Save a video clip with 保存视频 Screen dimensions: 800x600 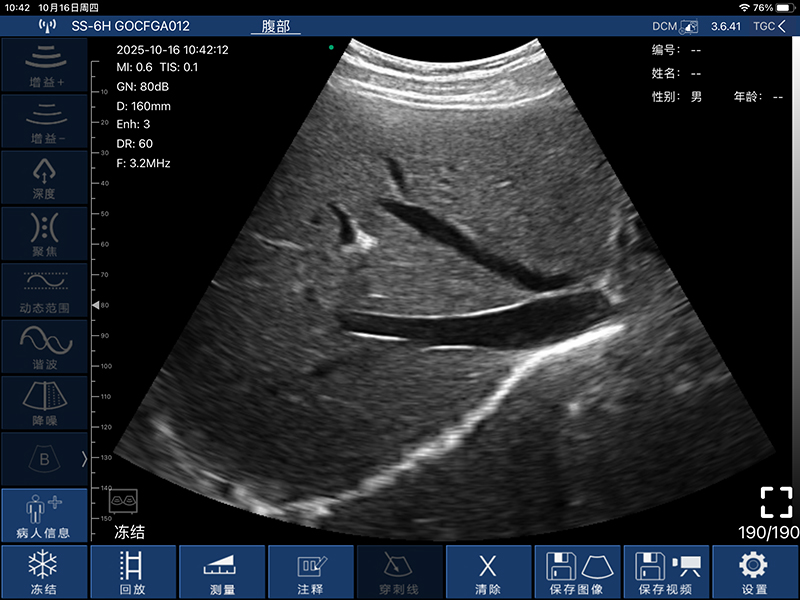click(x=666, y=572)
